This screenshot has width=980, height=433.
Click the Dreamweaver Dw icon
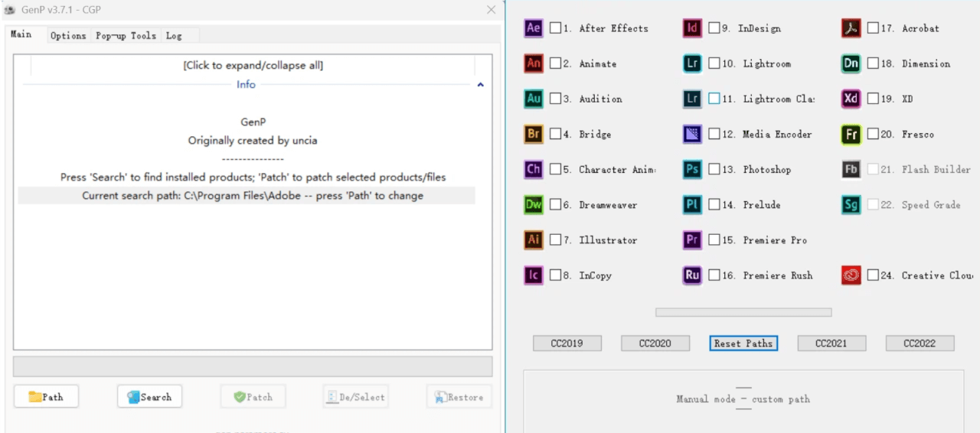534,204
